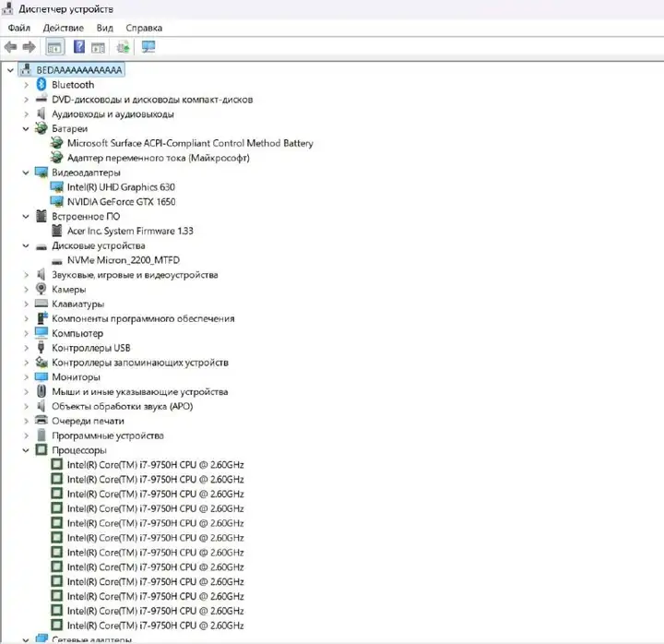Select NVMe Micron_2200_MTFD disk
Viewport: 664px width, 644px height.
coord(124,259)
